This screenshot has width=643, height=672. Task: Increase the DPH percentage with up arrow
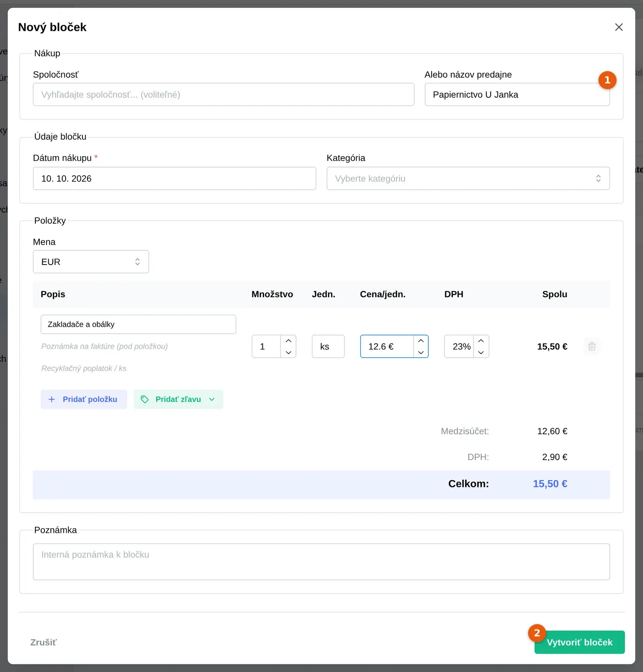coord(481,341)
